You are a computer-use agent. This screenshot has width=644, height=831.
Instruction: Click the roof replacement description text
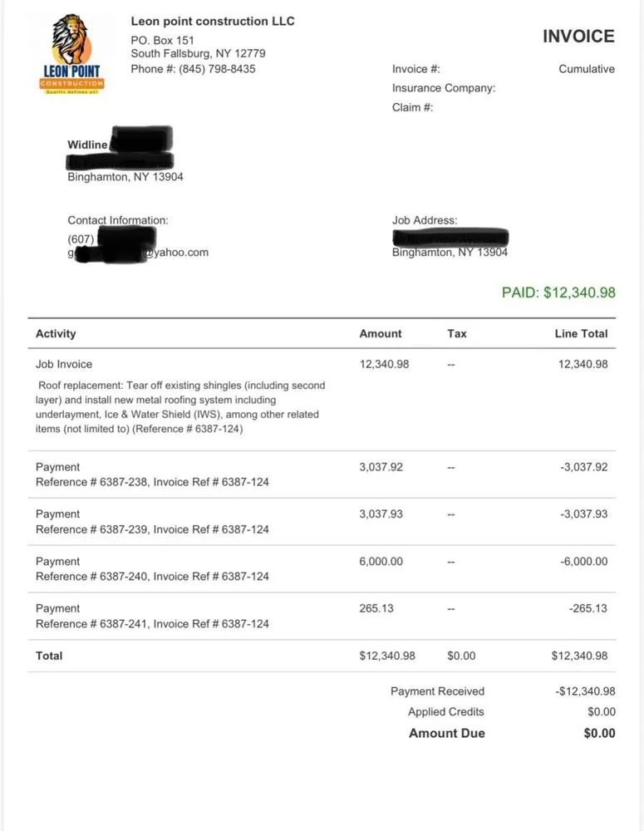[x=180, y=407]
